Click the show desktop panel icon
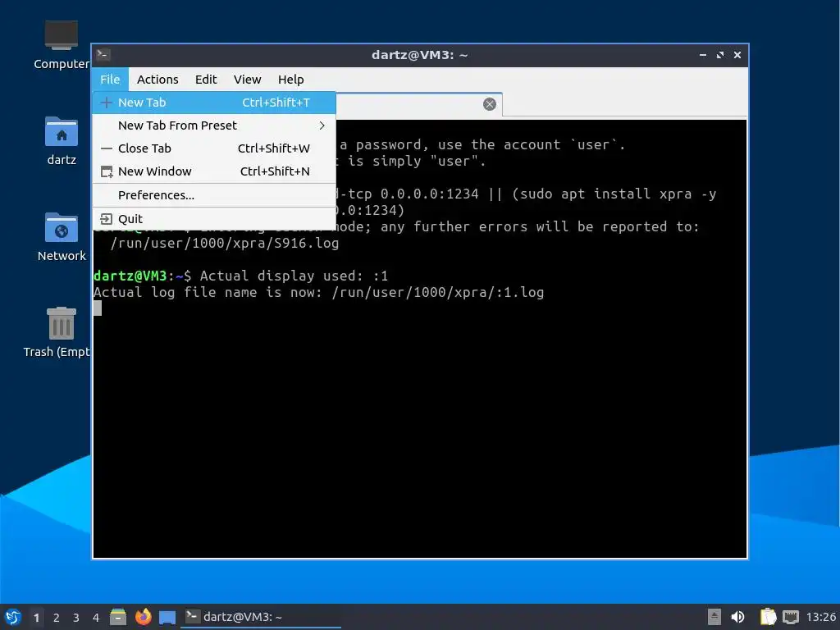 click(167, 617)
